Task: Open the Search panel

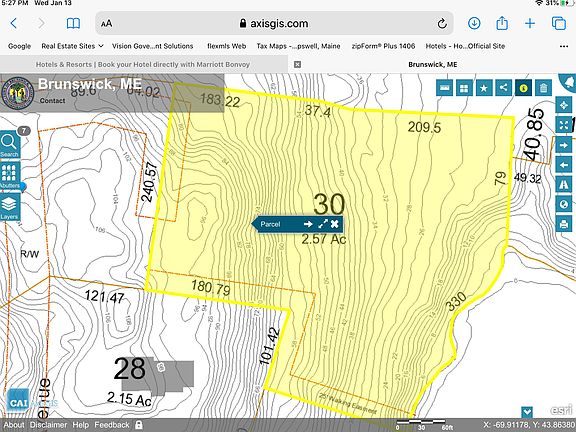Action: click(x=10, y=145)
